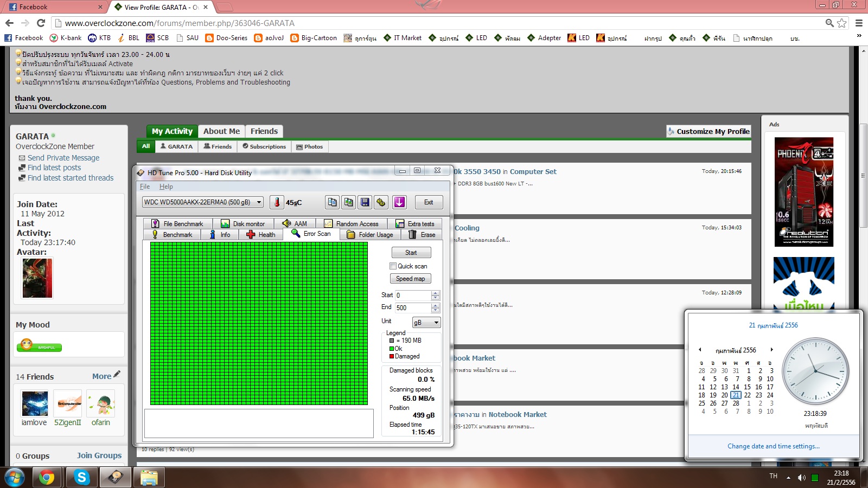Open the drive selection dropdown
The width and height of the screenshot is (868, 488).
coord(203,202)
